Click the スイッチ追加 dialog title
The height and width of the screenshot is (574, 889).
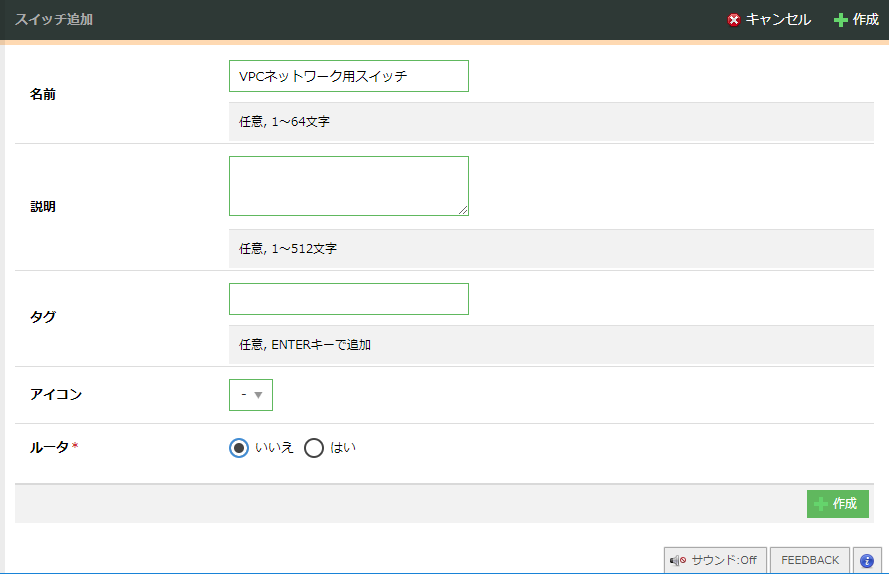tap(54, 20)
